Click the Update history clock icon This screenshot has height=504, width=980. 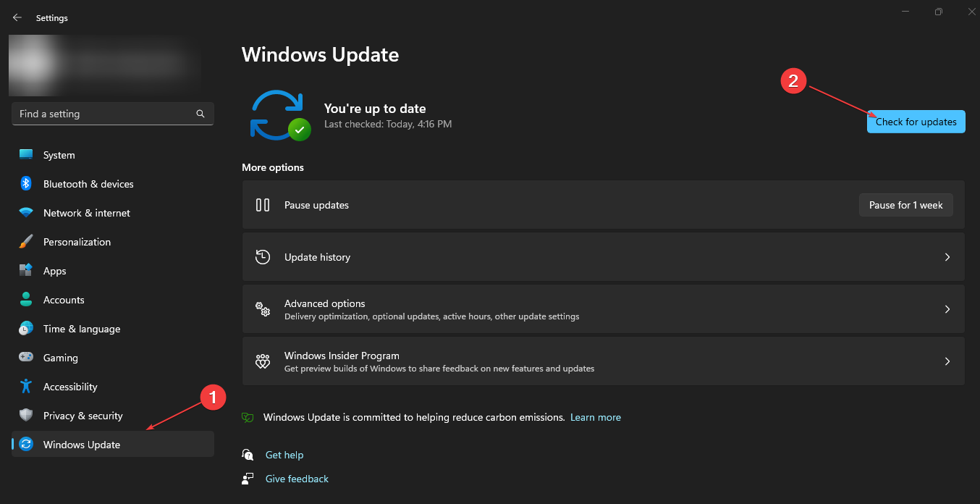click(x=263, y=257)
